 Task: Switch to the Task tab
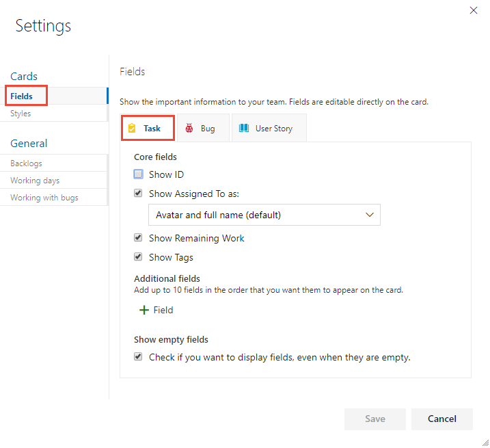coord(148,129)
